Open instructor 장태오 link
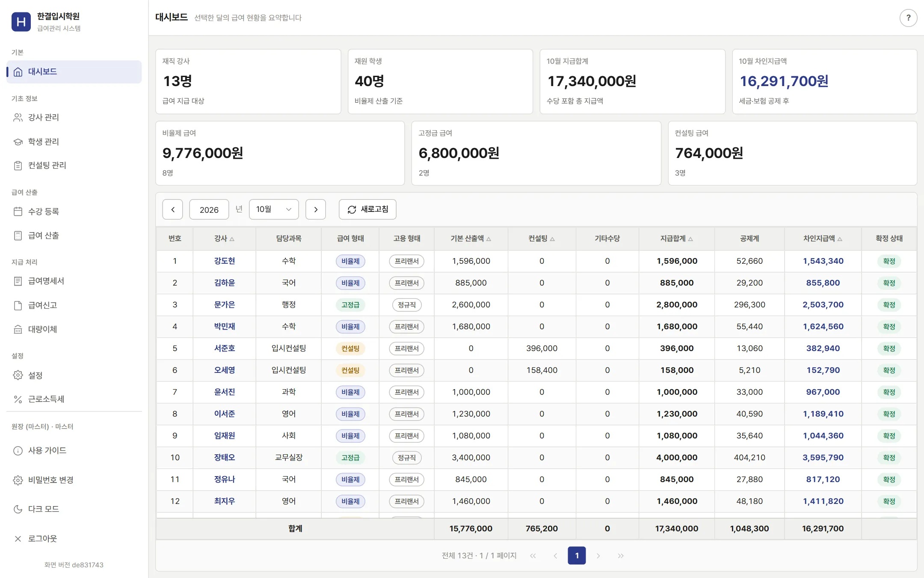This screenshot has width=924, height=578. pos(225,458)
